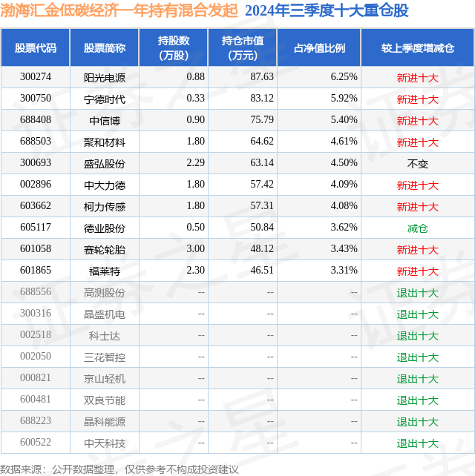475x476 pixels.
Task: Click the 占净值比例 column header
Action: pyautogui.click(x=319, y=47)
